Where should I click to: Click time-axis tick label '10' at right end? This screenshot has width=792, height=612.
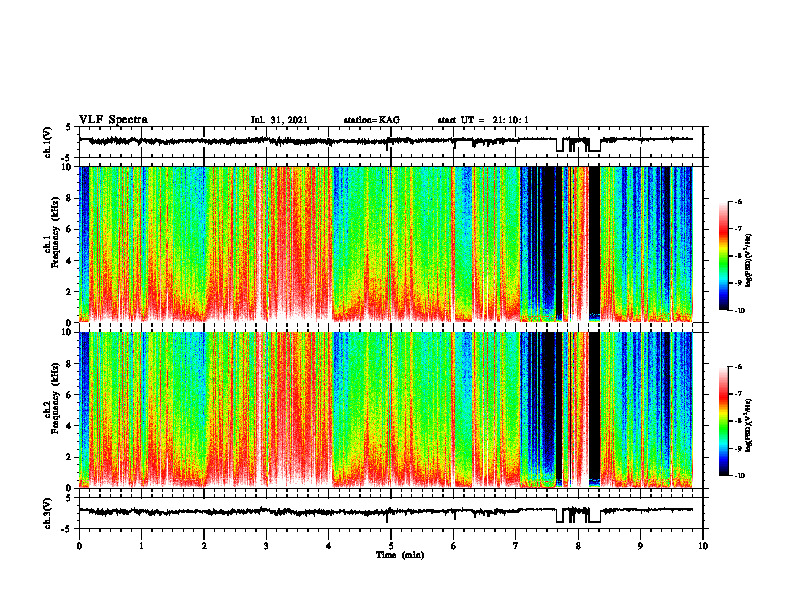[703, 546]
